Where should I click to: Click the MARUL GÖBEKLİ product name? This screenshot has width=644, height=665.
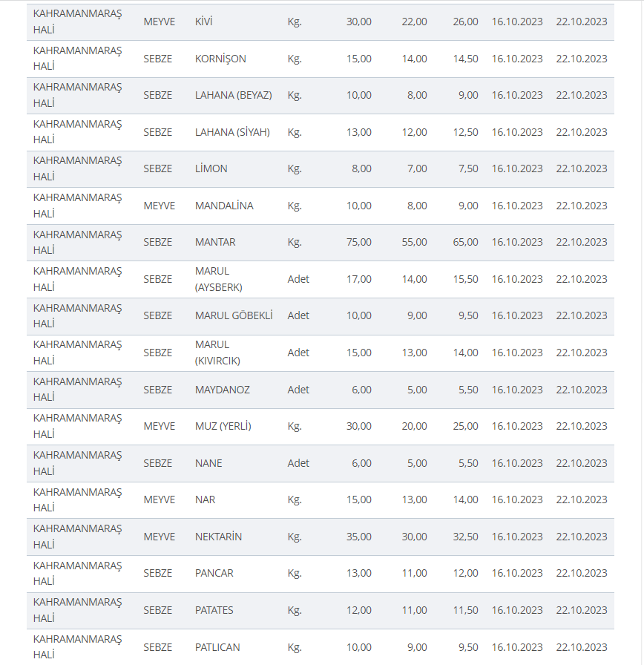234,315
